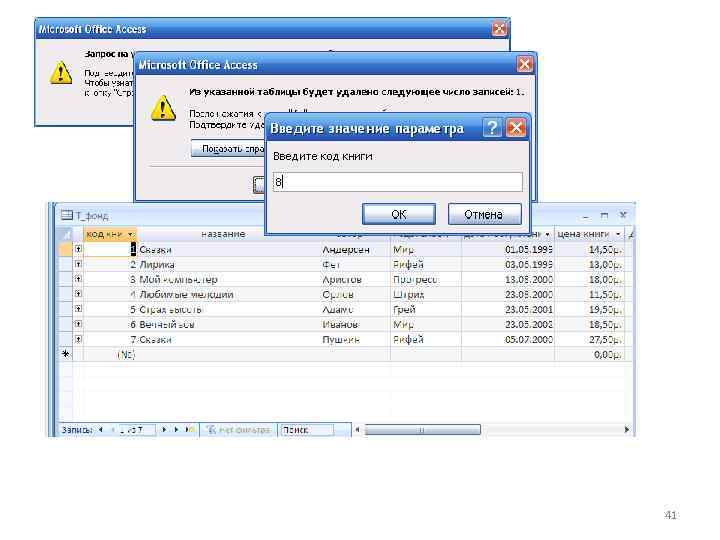Create a new blank record via navigation bar
Viewport: 720px width, 540px height.
190,430
